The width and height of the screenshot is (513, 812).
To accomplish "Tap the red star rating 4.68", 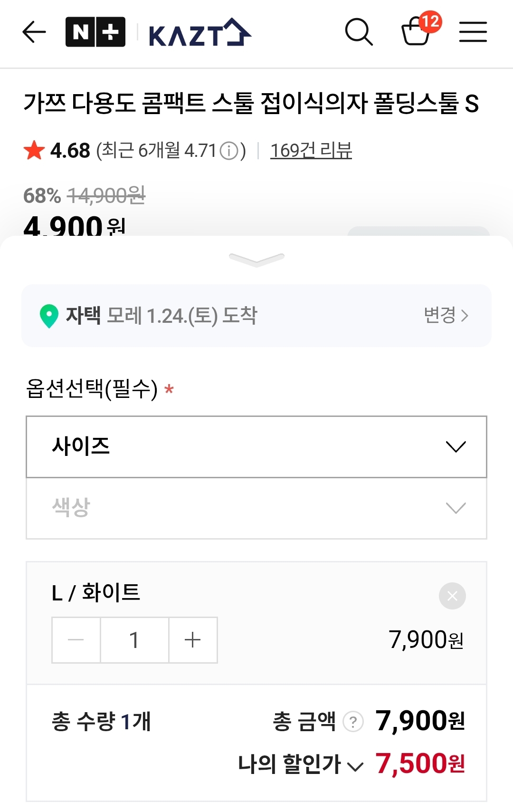I will pos(34,151).
